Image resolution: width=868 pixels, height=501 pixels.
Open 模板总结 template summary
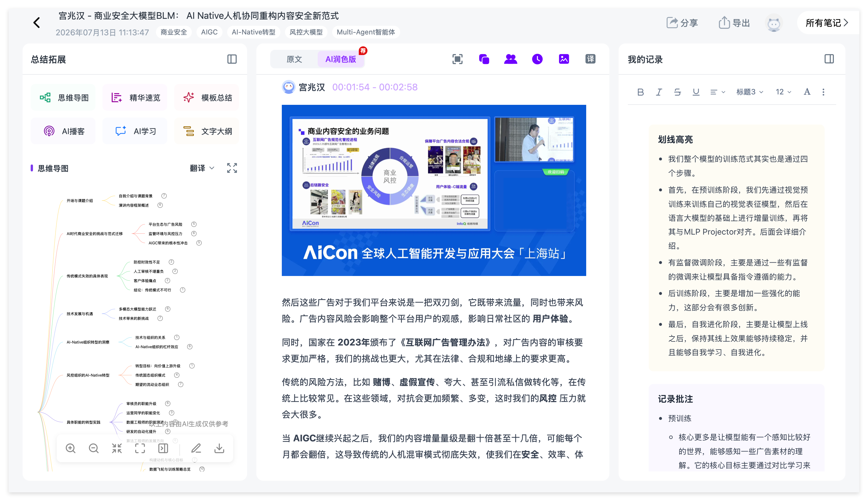tap(207, 98)
